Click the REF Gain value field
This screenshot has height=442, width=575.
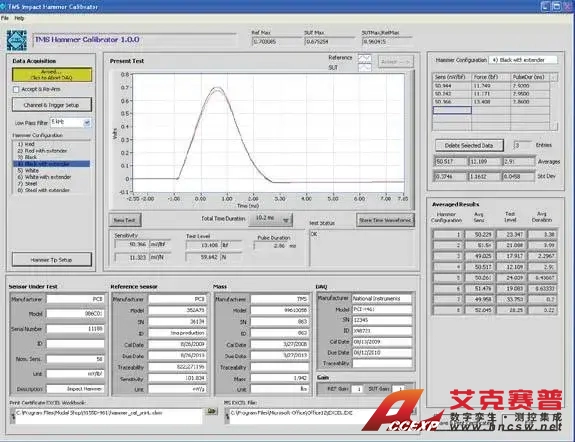357,389
